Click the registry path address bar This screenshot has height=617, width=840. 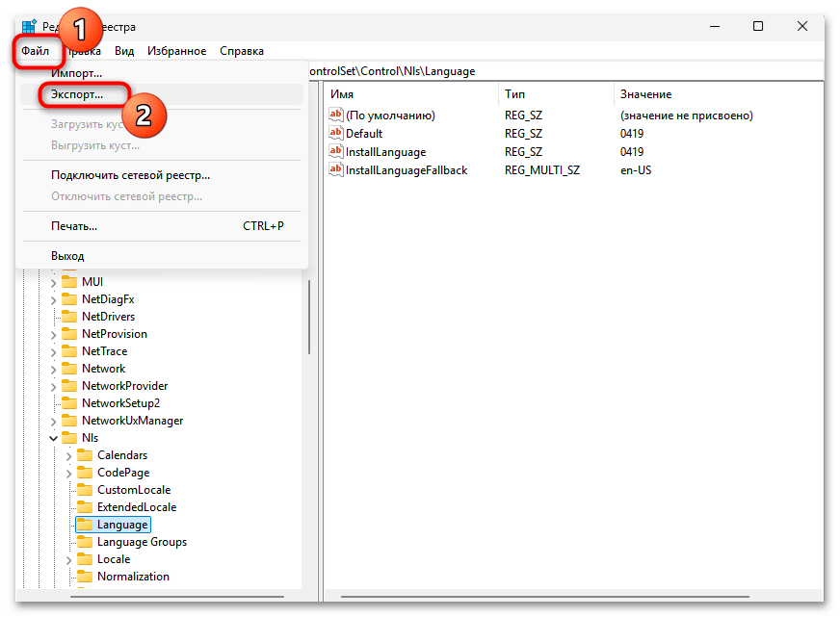559,71
